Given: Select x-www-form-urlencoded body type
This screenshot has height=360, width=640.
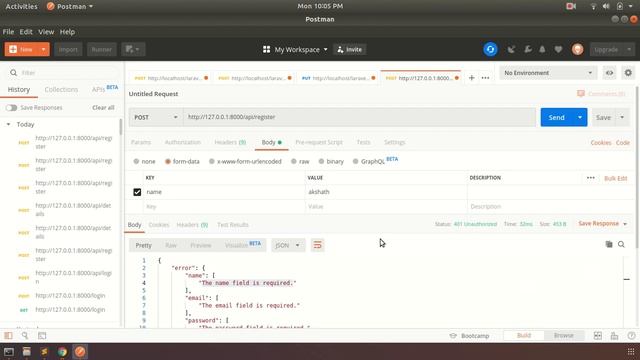Looking at the screenshot, I should (211, 161).
